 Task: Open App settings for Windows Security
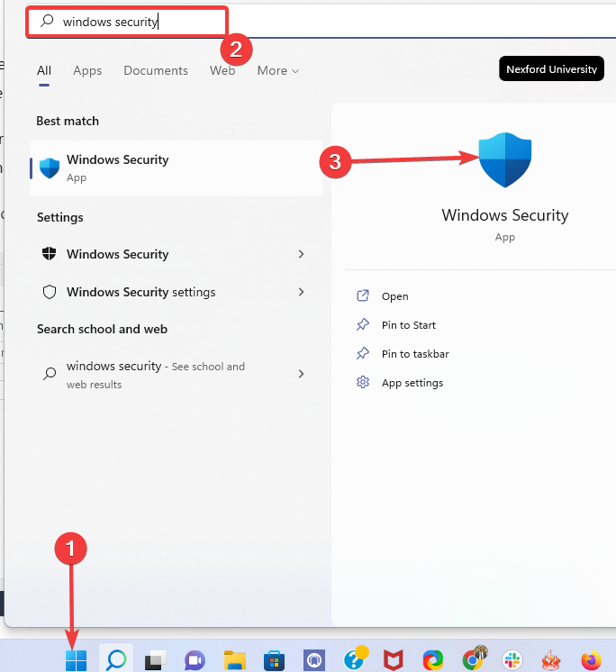pos(412,383)
